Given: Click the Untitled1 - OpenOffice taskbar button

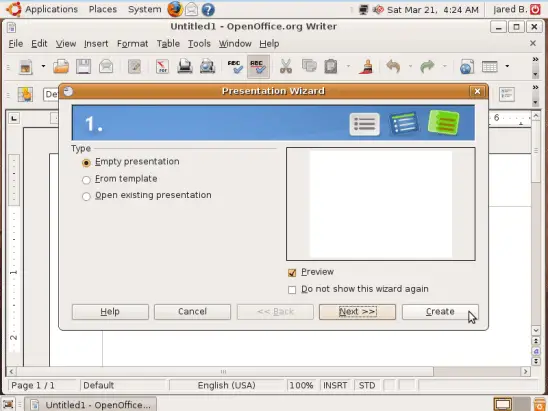Looking at the screenshot, I should 92,405.
